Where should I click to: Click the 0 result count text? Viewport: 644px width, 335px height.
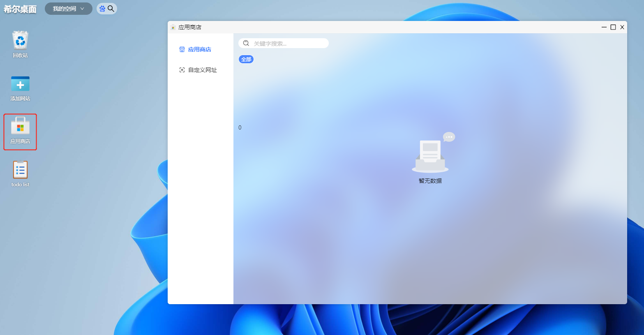(240, 127)
